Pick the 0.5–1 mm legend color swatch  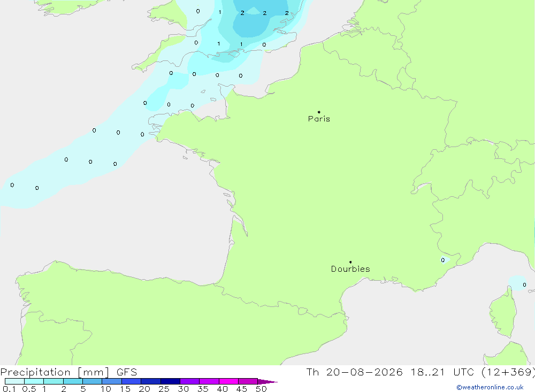click(34, 381)
